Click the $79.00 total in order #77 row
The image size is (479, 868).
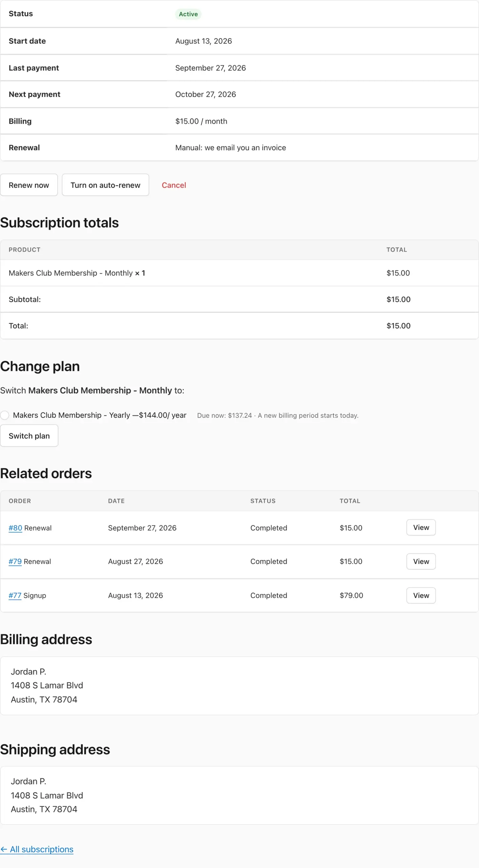pyautogui.click(x=351, y=595)
